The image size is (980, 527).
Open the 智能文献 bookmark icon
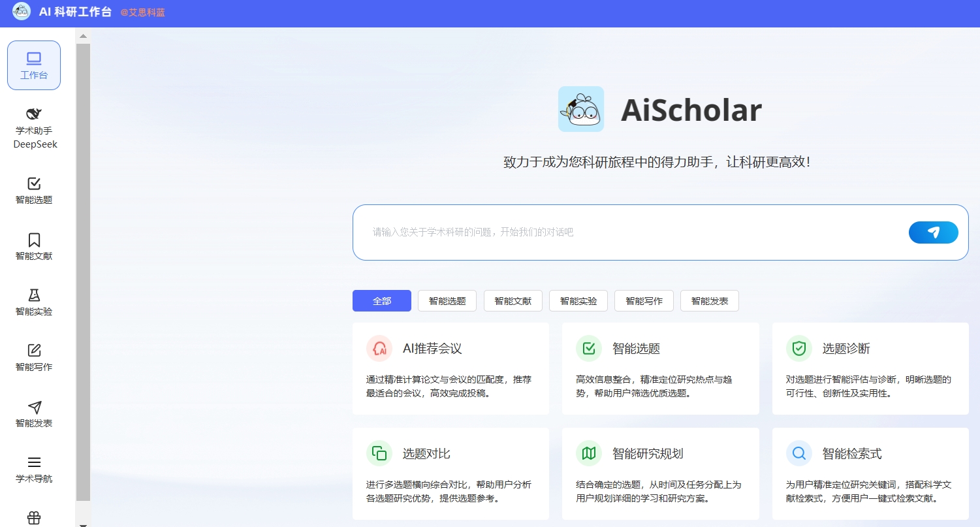pos(34,240)
